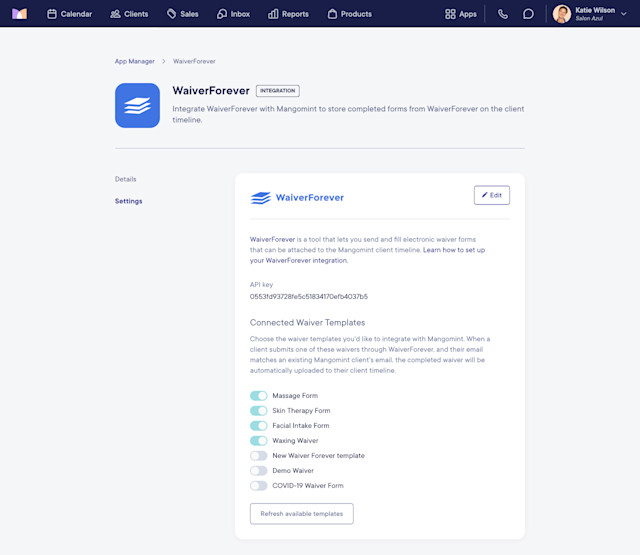Open the Calendar menu
The image size is (640, 555).
point(69,14)
